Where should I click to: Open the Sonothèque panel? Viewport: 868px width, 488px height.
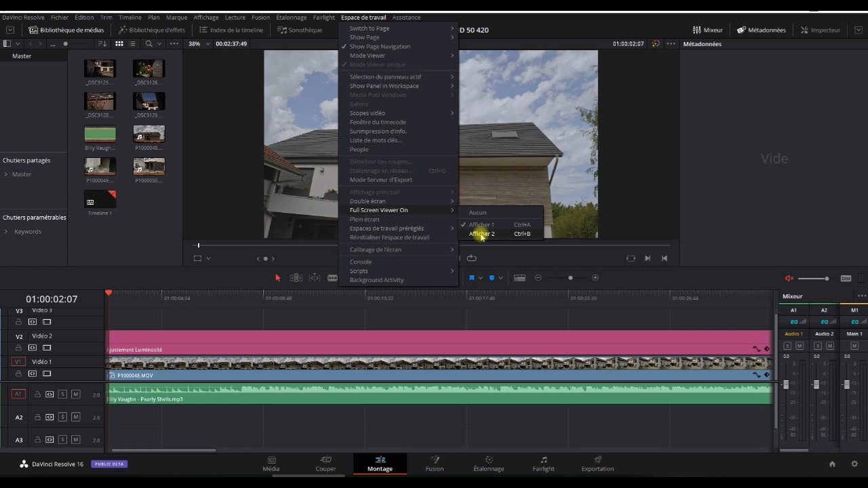(300, 30)
